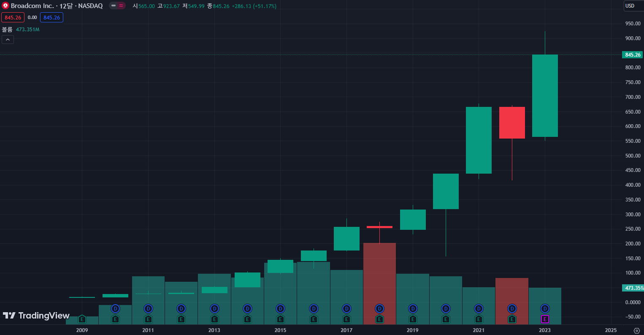Open the 2019 dividend D marker
This screenshot has width=644, height=335.
[x=413, y=308]
